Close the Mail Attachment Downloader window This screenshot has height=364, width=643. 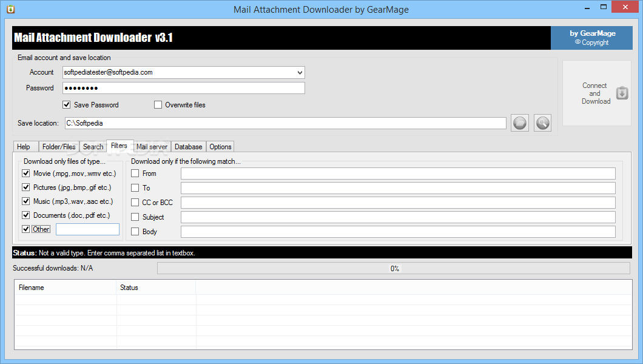625,7
